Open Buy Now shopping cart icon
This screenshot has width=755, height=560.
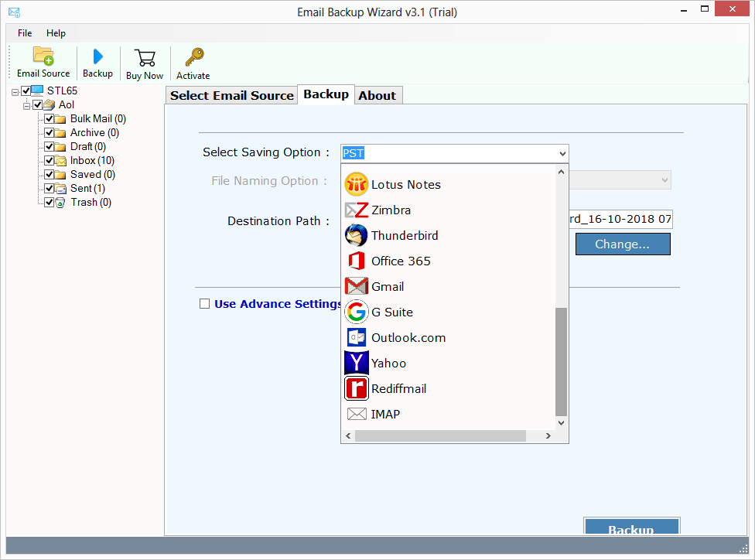coord(145,58)
